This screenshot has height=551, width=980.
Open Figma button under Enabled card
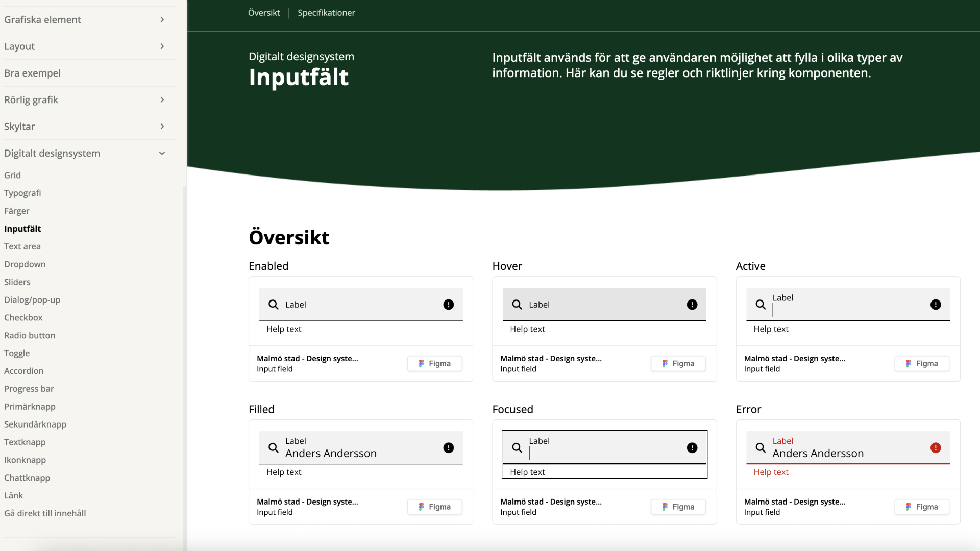coord(434,364)
